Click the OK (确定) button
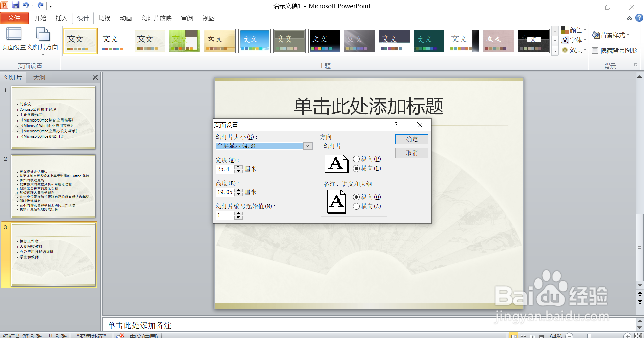The height and width of the screenshot is (338, 644). click(x=412, y=139)
